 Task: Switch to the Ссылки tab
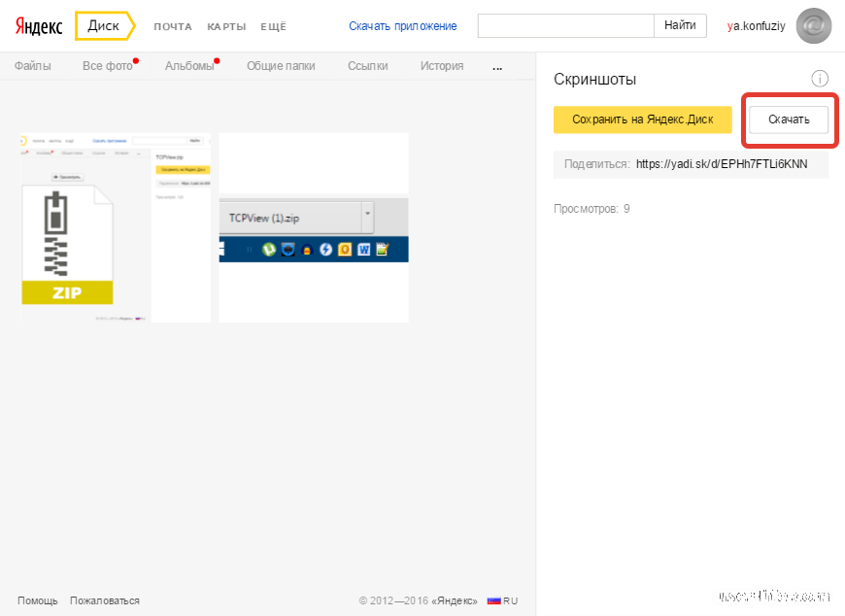(x=367, y=66)
